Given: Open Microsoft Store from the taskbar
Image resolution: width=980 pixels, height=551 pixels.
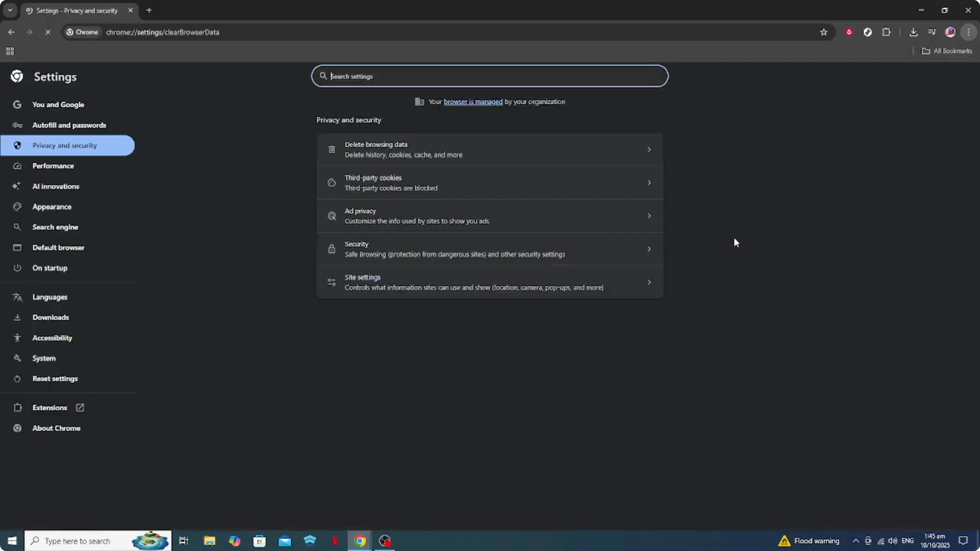Looking at the screenshot, I should 260,541.
